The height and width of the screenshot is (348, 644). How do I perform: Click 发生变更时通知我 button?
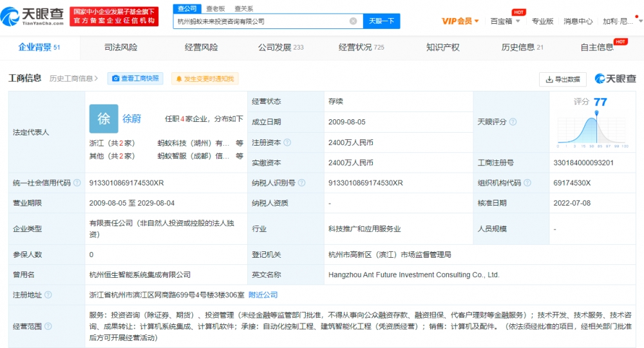coord(205,79)
